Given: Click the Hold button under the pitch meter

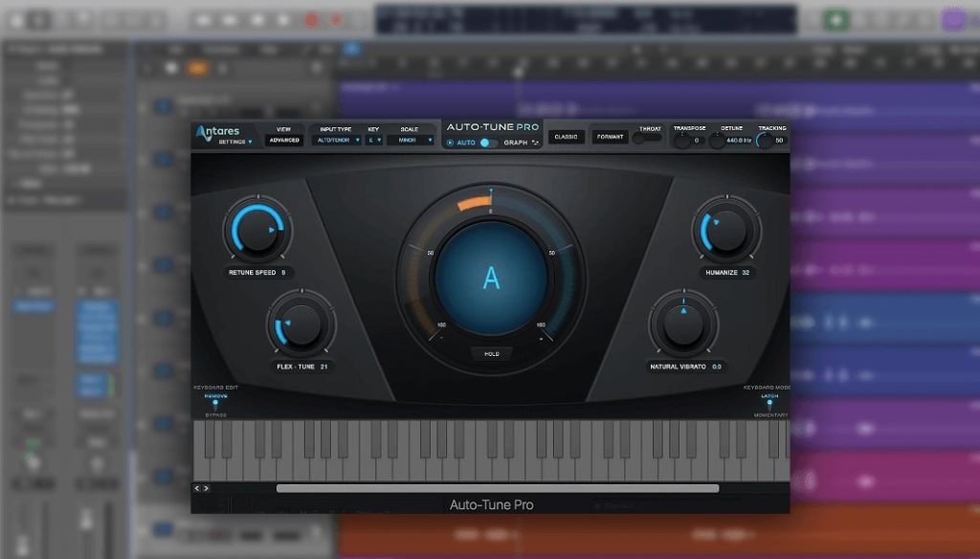Looking at the screenshot, I should click(x=492, y=354).
